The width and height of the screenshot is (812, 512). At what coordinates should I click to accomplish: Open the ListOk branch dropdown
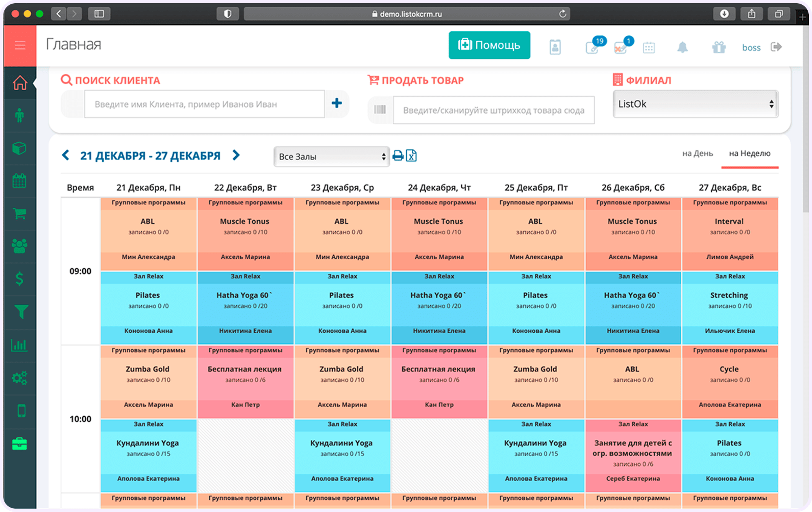tap(695, 104)
